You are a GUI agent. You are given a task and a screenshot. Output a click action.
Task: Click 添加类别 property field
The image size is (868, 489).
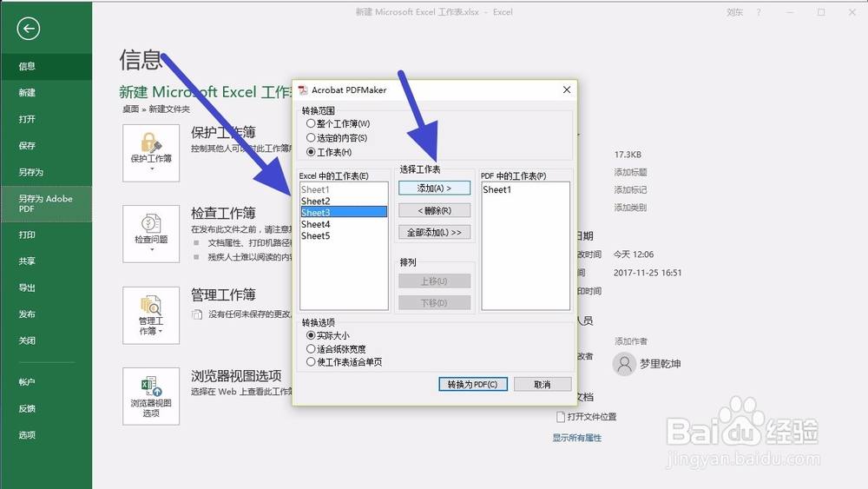point(630,208)
